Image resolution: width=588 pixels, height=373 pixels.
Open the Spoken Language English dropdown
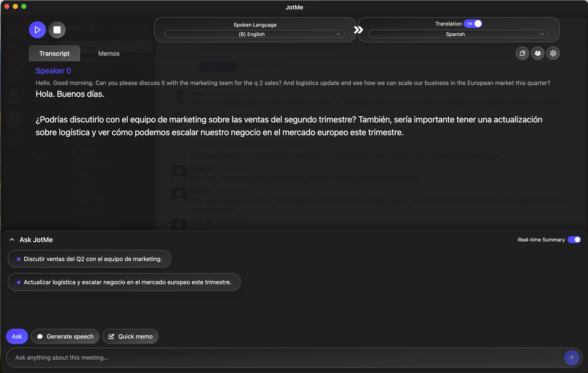(x=255, y=34)
